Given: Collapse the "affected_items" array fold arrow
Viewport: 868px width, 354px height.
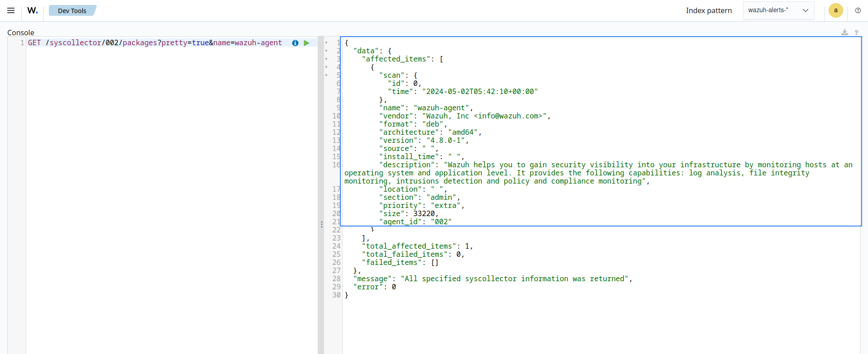Looking at the screenshot, I should [x=326, y=59].
